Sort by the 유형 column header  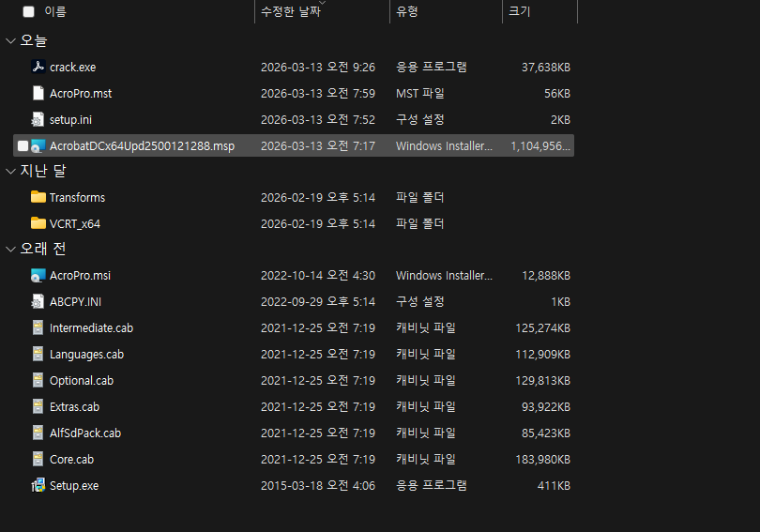tap(407, 11)
